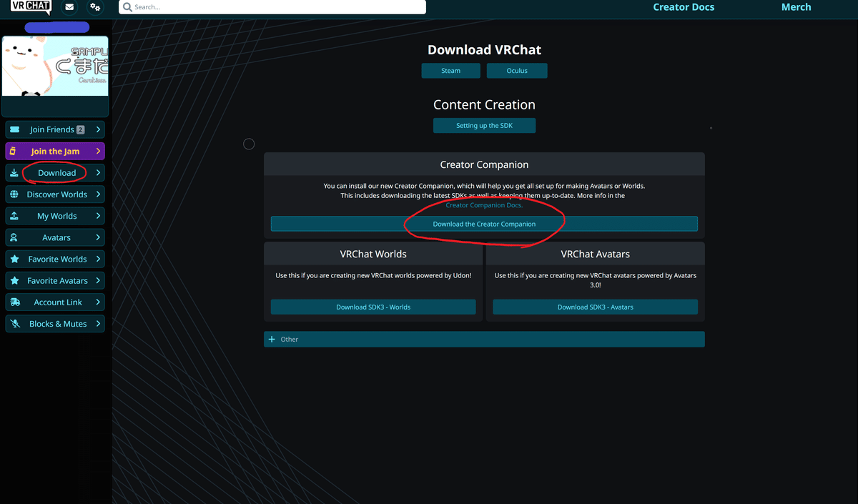Expand the Favorite Avatars chevron
Screen dimensions: 858x504
pyautogui.click(x=98, y=280)
